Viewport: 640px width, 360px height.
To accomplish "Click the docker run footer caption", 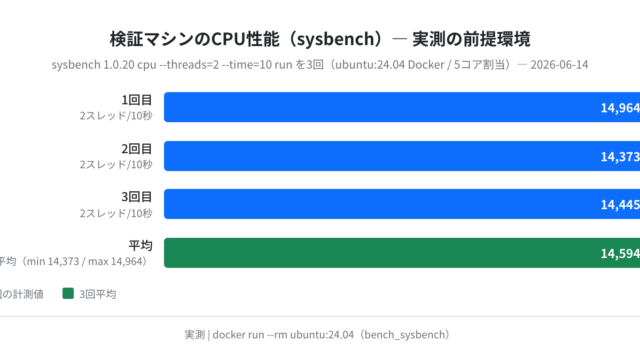I will click(317, 335).
